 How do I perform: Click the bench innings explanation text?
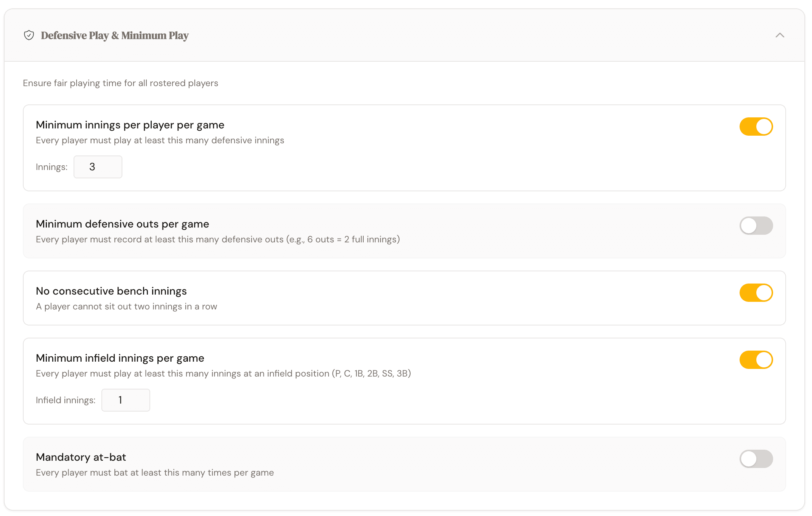[126, 306]
